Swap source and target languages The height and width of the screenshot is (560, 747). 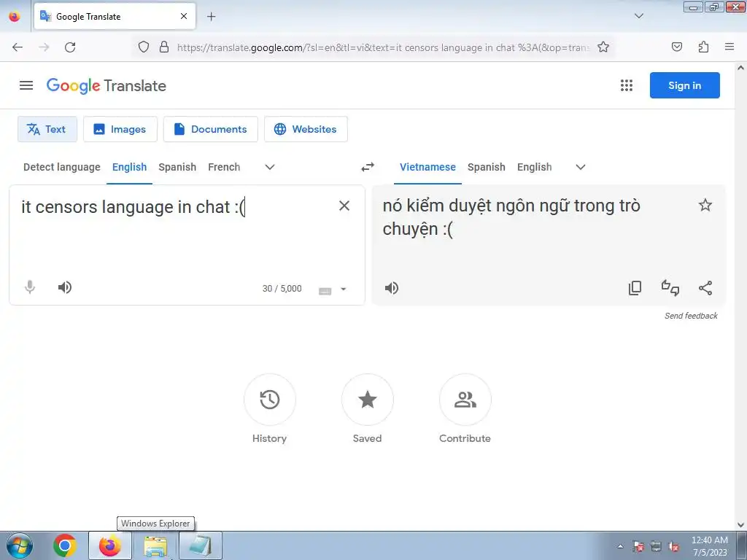368,167
